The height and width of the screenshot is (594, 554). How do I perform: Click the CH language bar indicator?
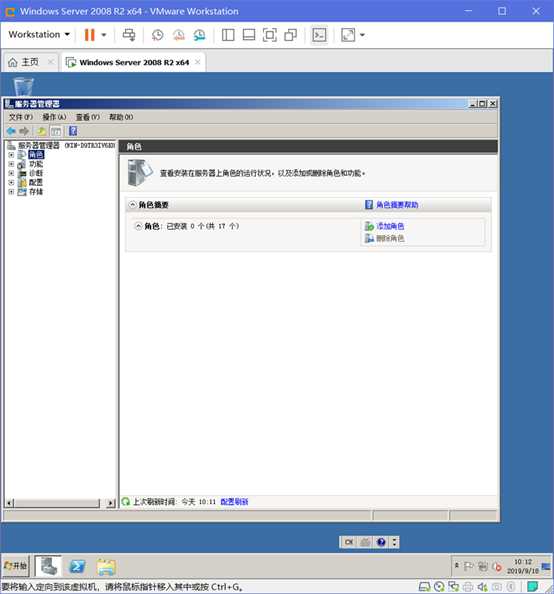click(349, 542)
